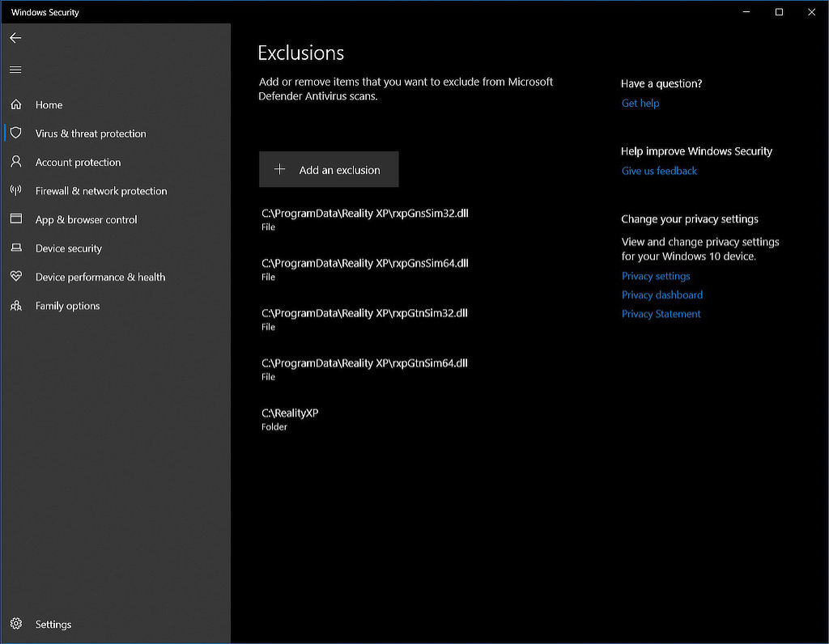Open Firewall & network protection
Screen dimensions: 829x644
click(x=101, y=191)
